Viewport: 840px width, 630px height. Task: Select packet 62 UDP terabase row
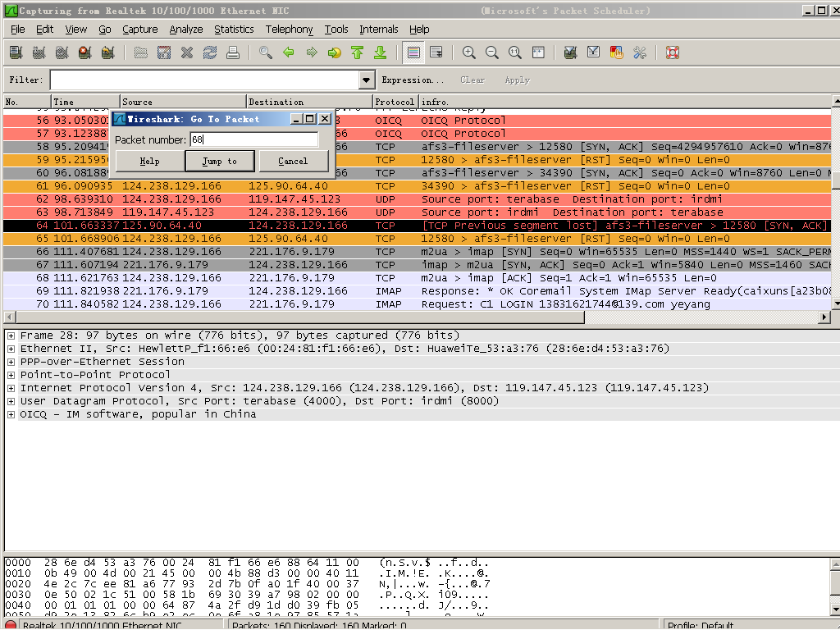418,199
